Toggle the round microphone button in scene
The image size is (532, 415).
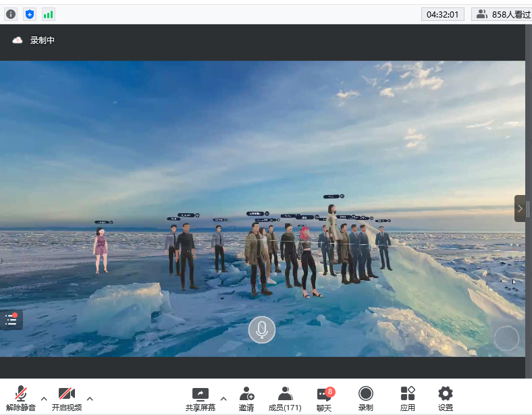261,329
